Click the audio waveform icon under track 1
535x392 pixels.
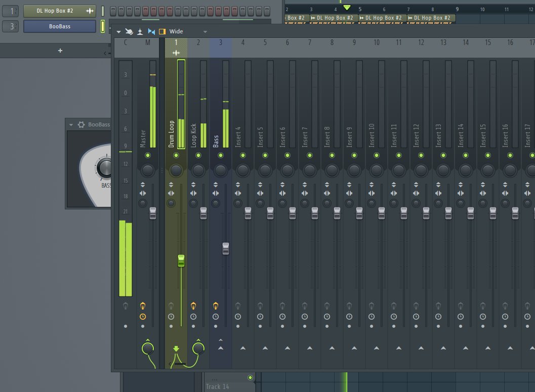point(176,53)
